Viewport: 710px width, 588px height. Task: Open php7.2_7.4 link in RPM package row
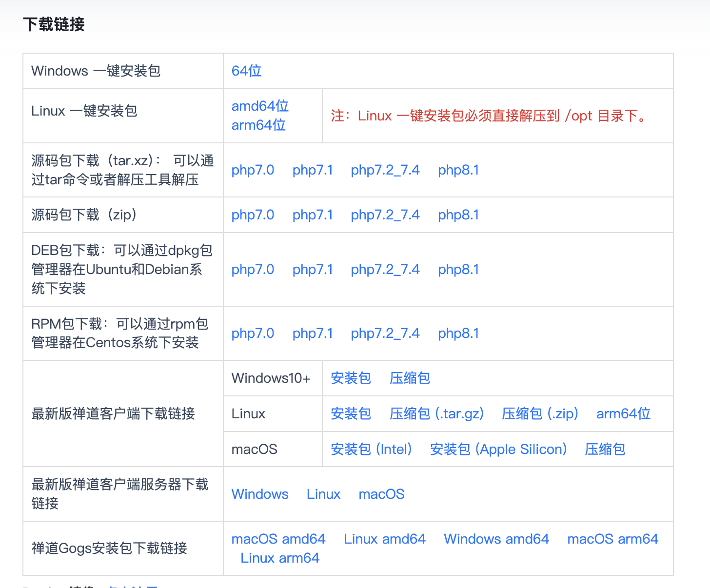[x=385, y=333]
